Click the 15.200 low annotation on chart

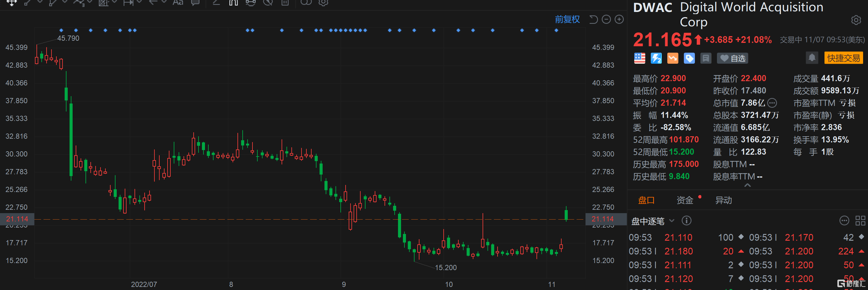coord(446,268)
